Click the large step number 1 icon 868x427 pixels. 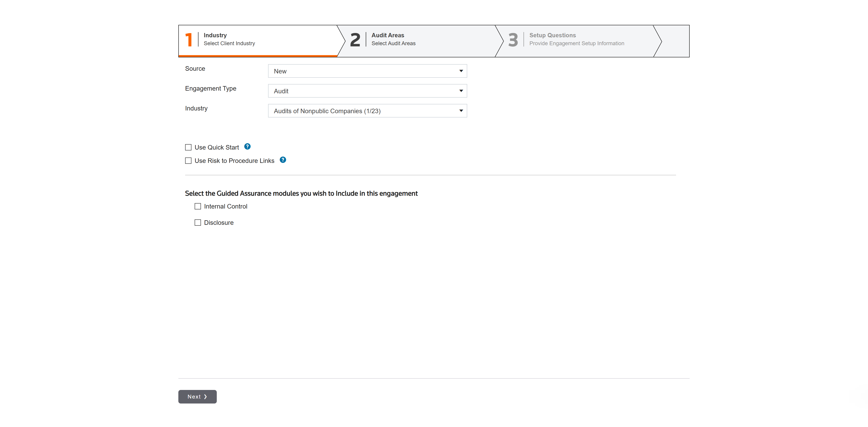pyautogui.click(x=189, y=40)
